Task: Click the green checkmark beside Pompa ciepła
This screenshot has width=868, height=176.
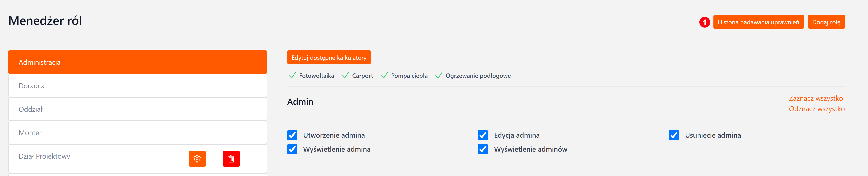Action: tap(384, 76)
